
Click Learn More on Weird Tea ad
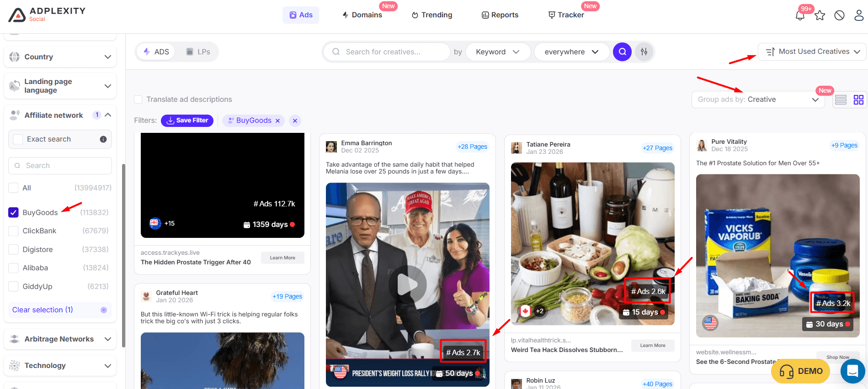653,346
